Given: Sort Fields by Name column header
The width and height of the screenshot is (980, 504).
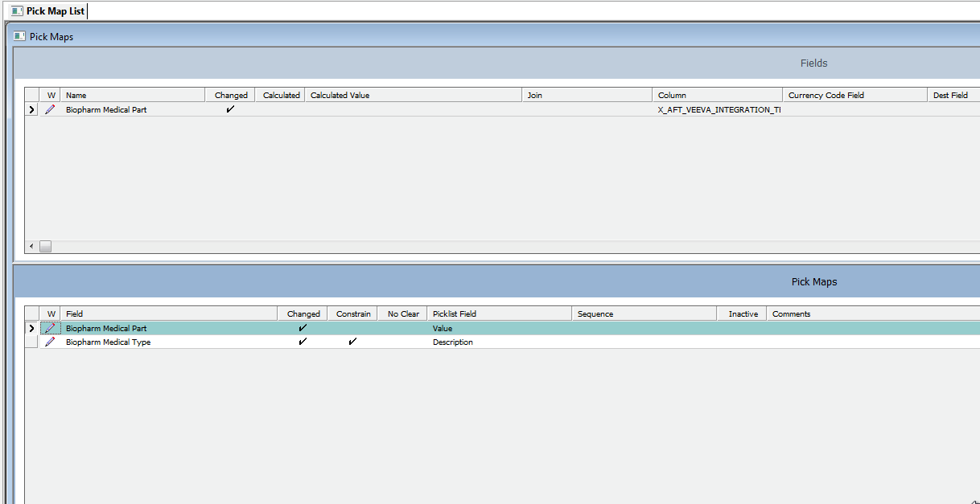Looking at the screenshot, I should coord(134,95).
